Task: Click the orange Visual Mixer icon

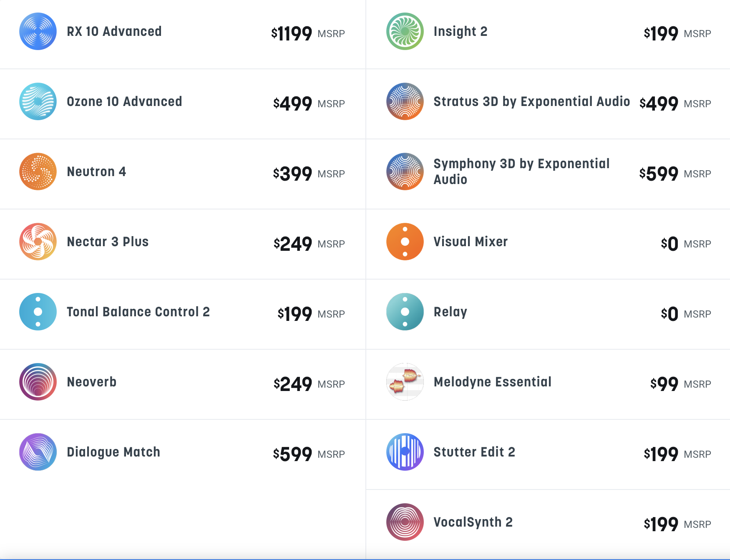Action: point(405,242)
